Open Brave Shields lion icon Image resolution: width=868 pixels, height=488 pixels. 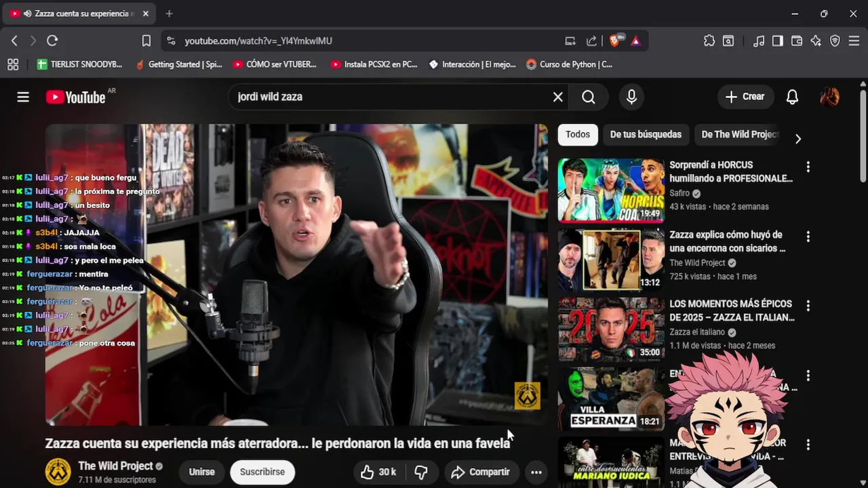point(615,41)
